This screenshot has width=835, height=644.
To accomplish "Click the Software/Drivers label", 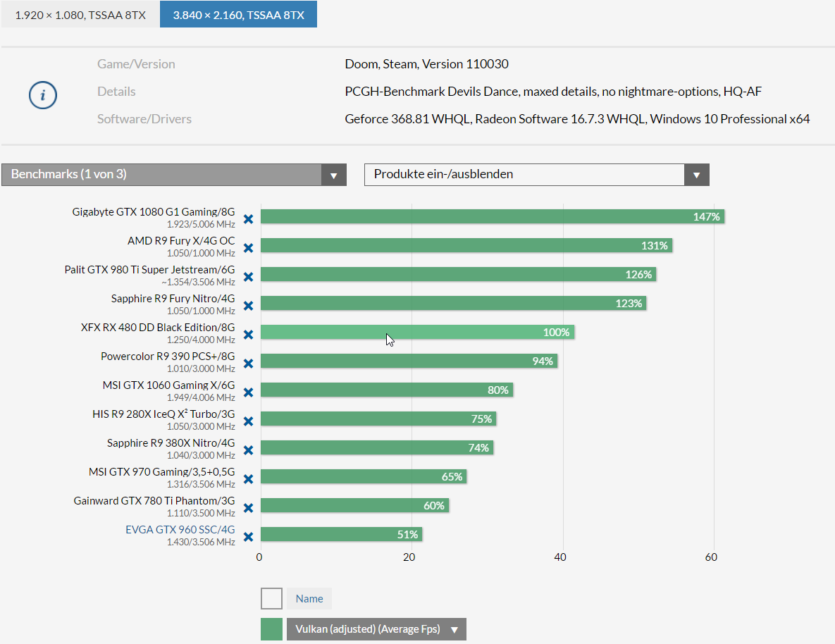I will pyautogui.click(x=144, y=119).
